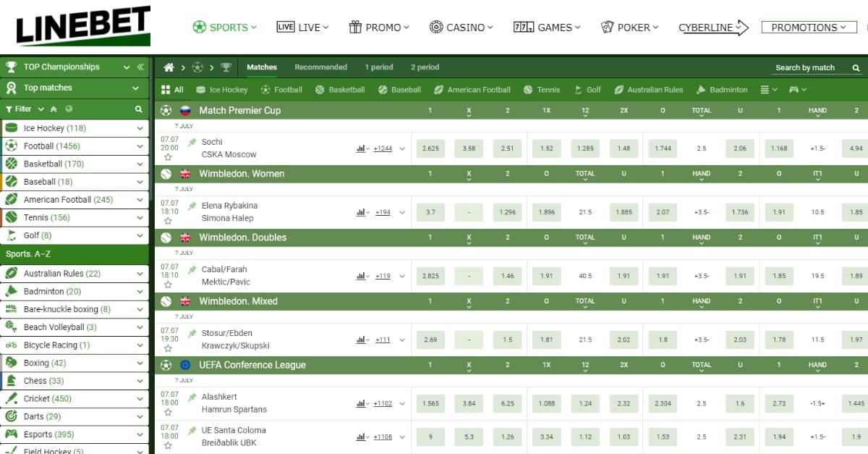Click the Chess piece icon in sidebar
This screenshot has width=868, height=454.
tap(12, 381)
